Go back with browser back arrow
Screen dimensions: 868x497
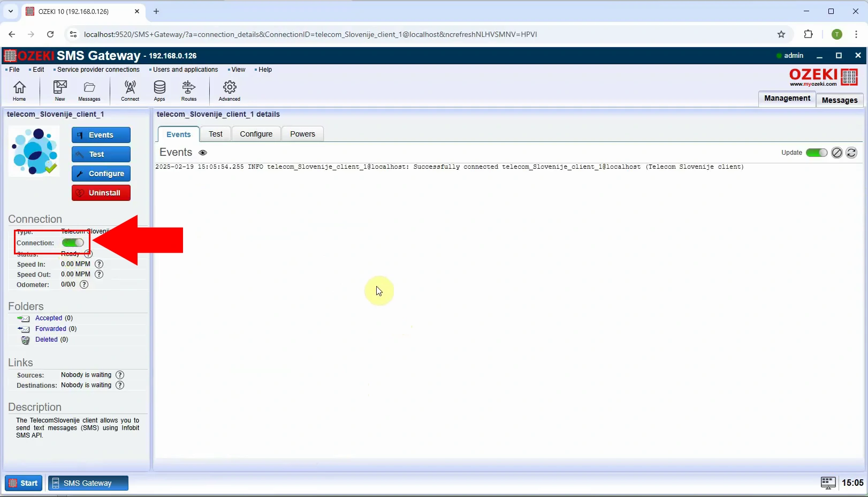click(x=12, y=34)
